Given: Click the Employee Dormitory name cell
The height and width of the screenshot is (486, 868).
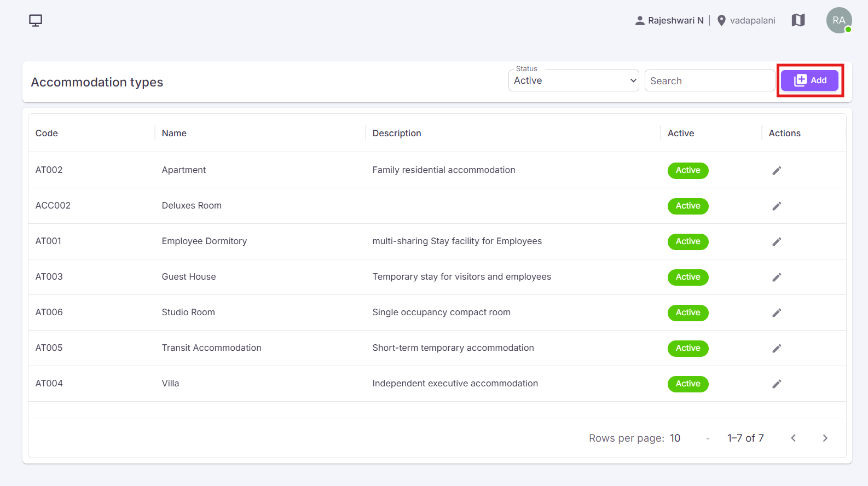Looking at the screenshot, I should [x=204, y=241].
